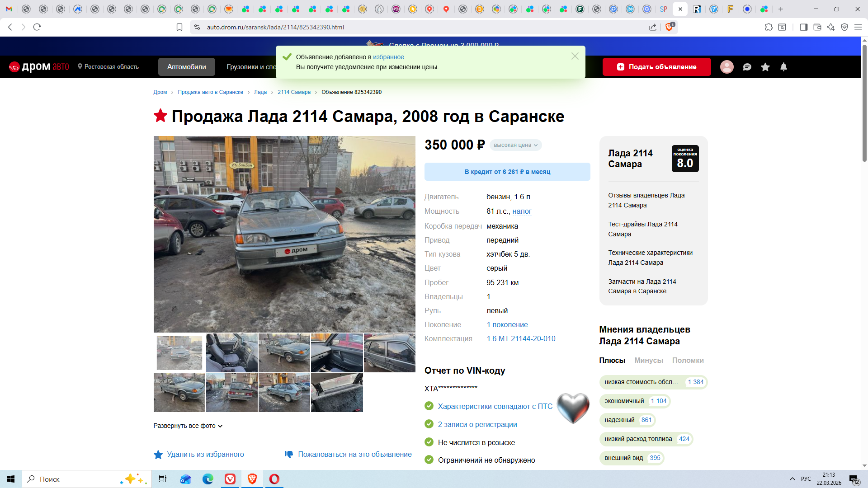The height and width of the screenshot is (488, 868).
Task: Switch to the Minuses opinions tab
Action: click(x=648, y=360)
